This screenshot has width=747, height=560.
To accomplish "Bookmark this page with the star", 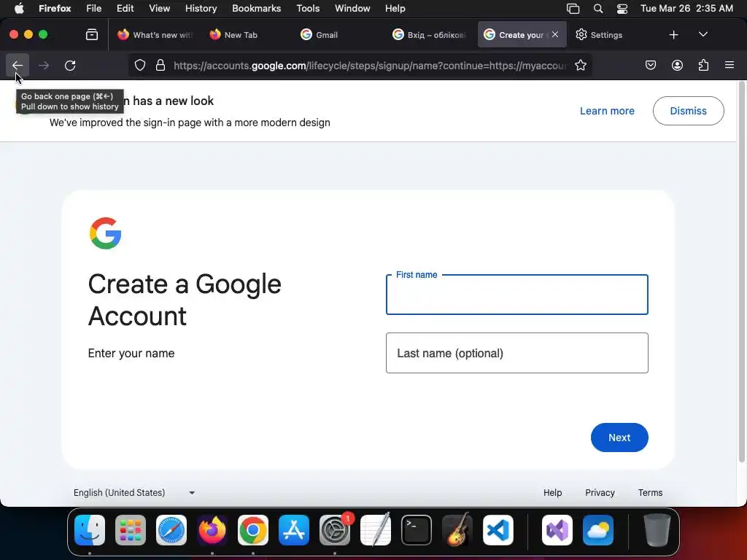I will click(x=580, y=65).
